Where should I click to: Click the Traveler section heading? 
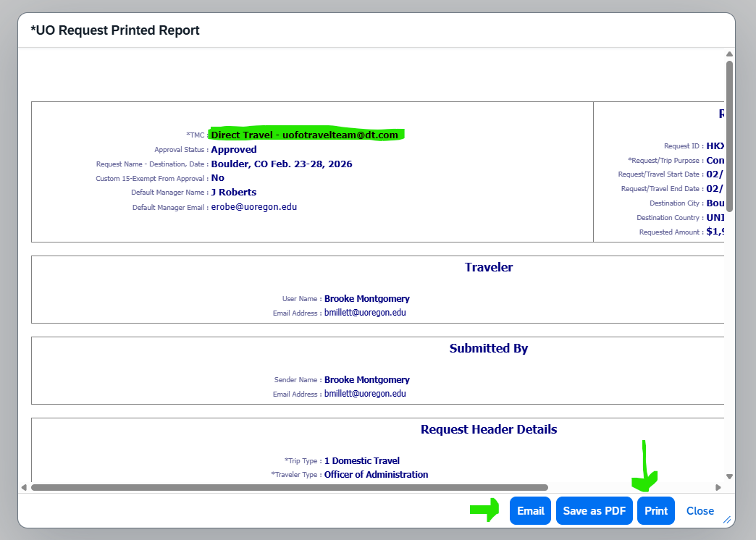click(489, 267)
